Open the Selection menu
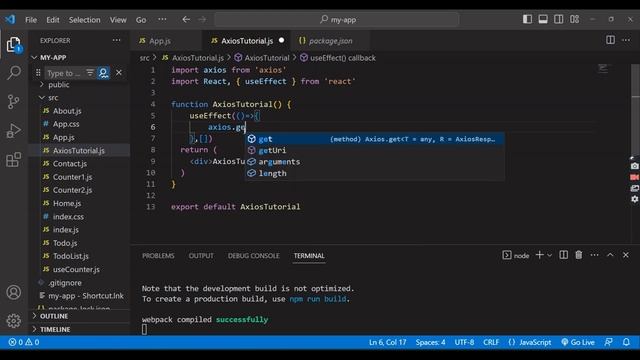The image size is (640, 360). coord(84,20)
